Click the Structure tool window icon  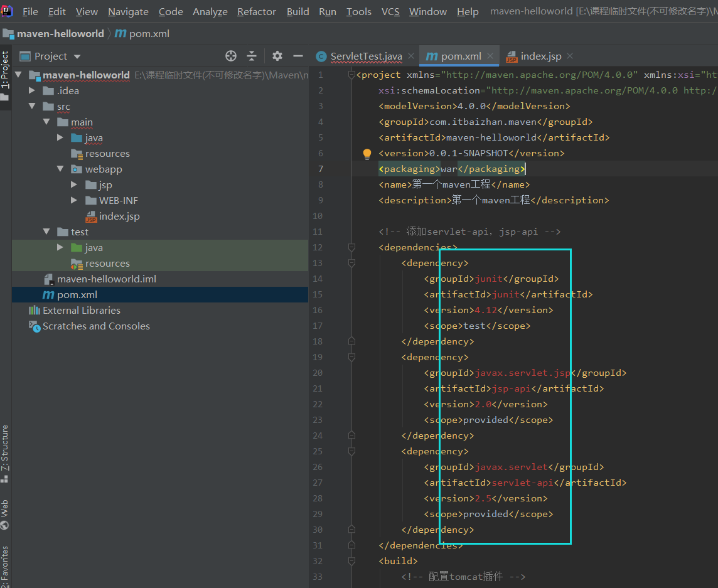point(4,479)
